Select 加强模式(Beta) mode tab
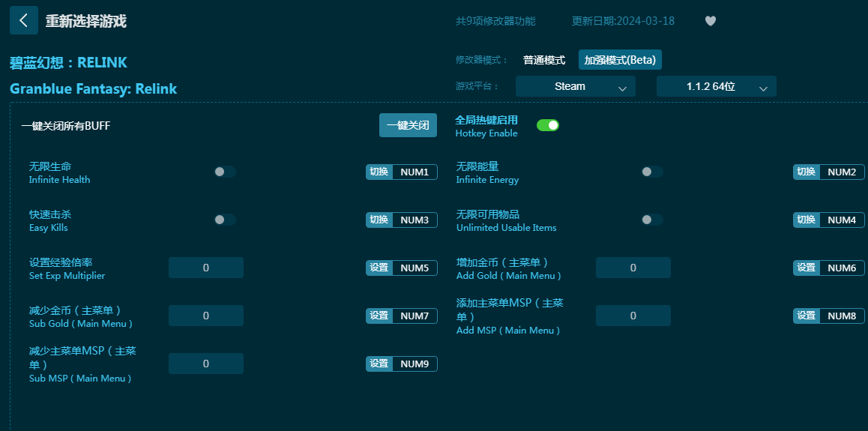 620,60
